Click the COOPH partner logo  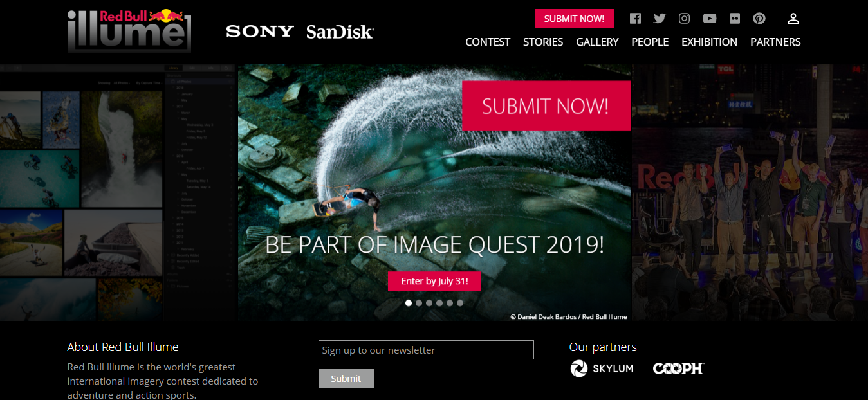[x=678, y=368]
